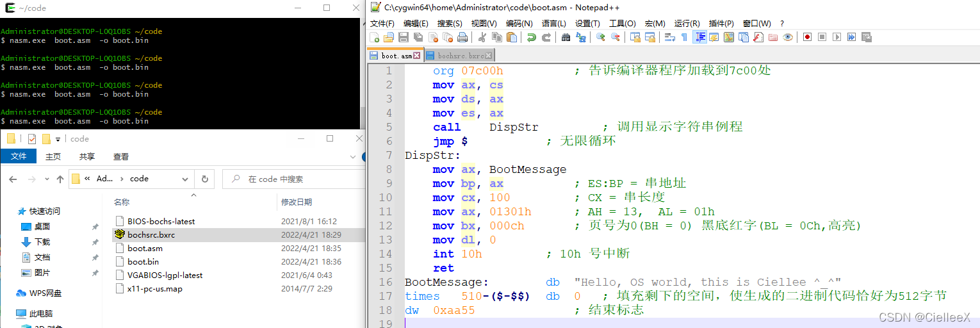Open the 文件(F) menu in Notepad++
The width and height of the screenshot is (980, 328).
[382, 24]
